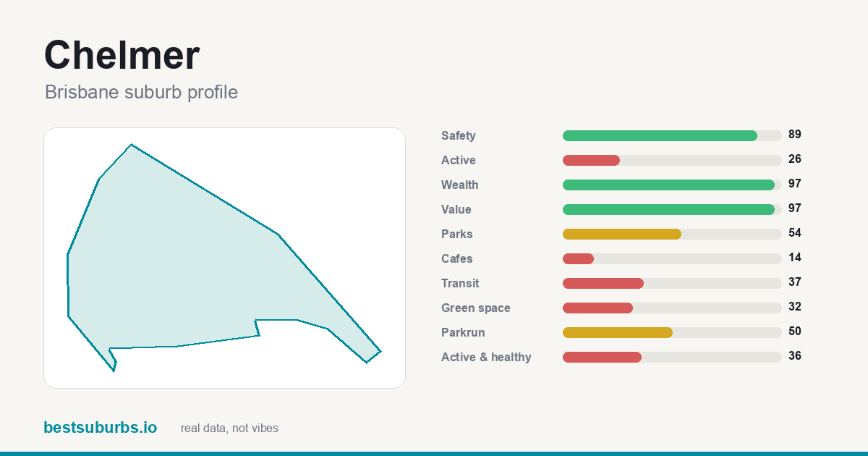This screenshot has width=868, height=456.
Task: Select the Transit score bar
Action: [672, 283]
